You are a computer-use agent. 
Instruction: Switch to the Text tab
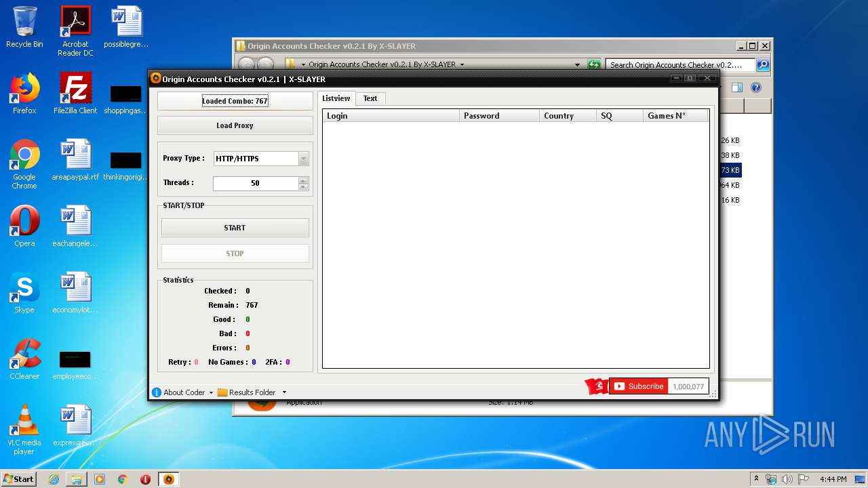pos(370,98)
